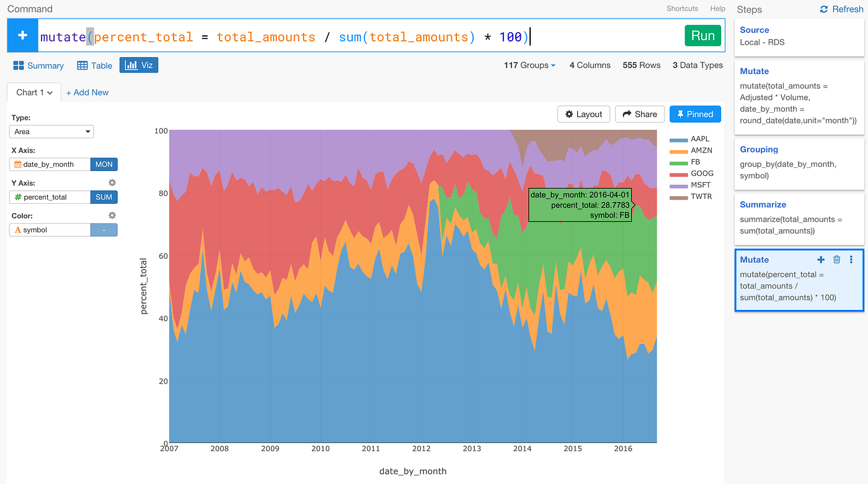Click Add New to create another chart
Screen dimensions: 868x484
tap(87, 92)
